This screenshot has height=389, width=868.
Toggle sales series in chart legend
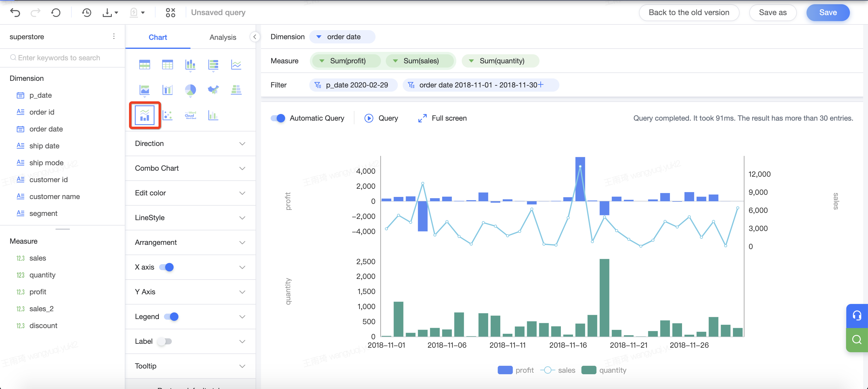(x=558, y=370)
